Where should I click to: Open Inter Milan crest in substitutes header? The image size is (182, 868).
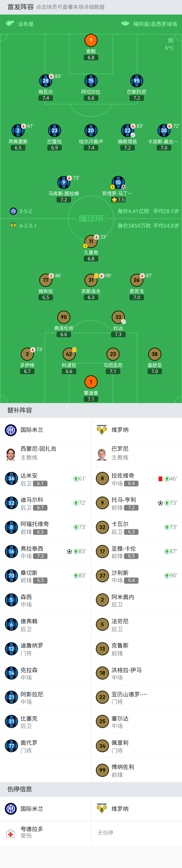coord(11,430)
